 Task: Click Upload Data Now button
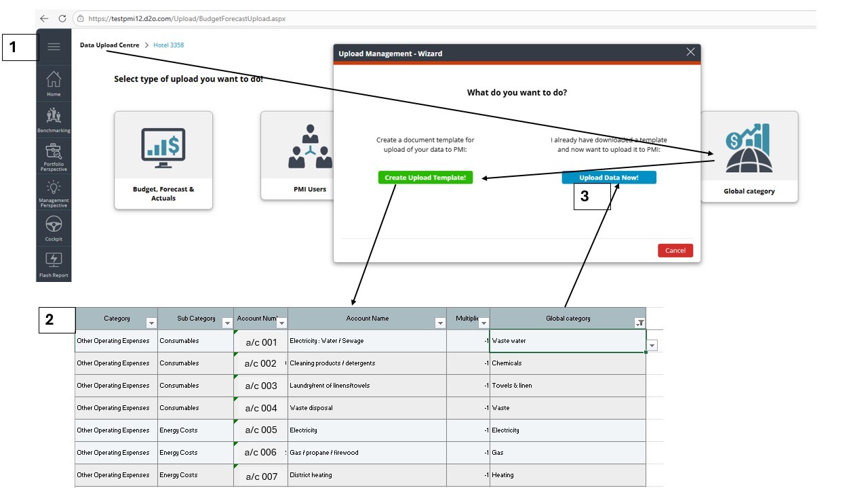coord(608,178)
